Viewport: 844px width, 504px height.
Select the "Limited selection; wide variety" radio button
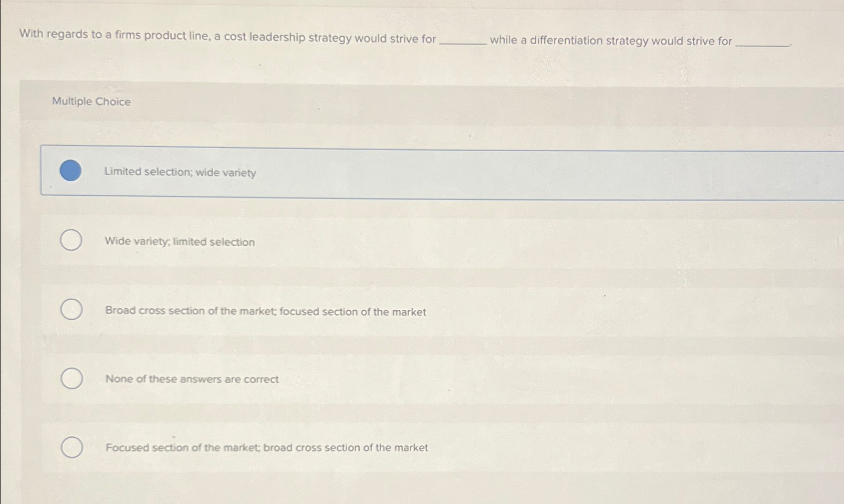(71, 171)
